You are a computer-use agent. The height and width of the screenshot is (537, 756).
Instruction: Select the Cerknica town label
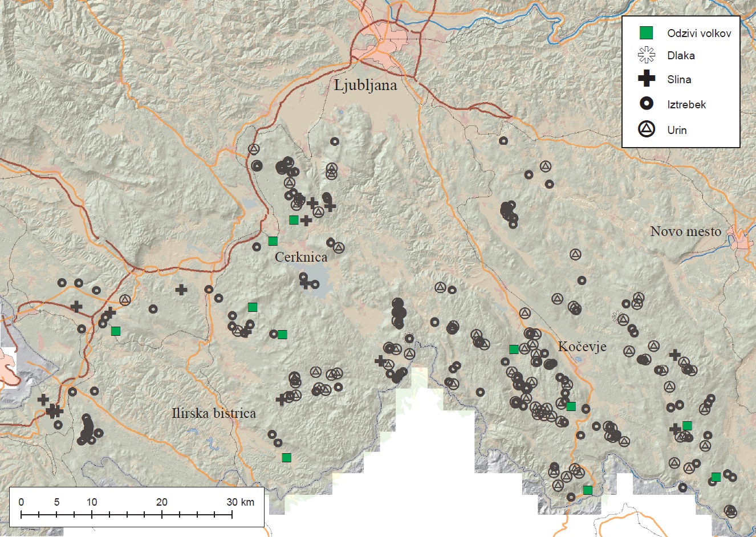pyautogui.click(x=301, y=257)
